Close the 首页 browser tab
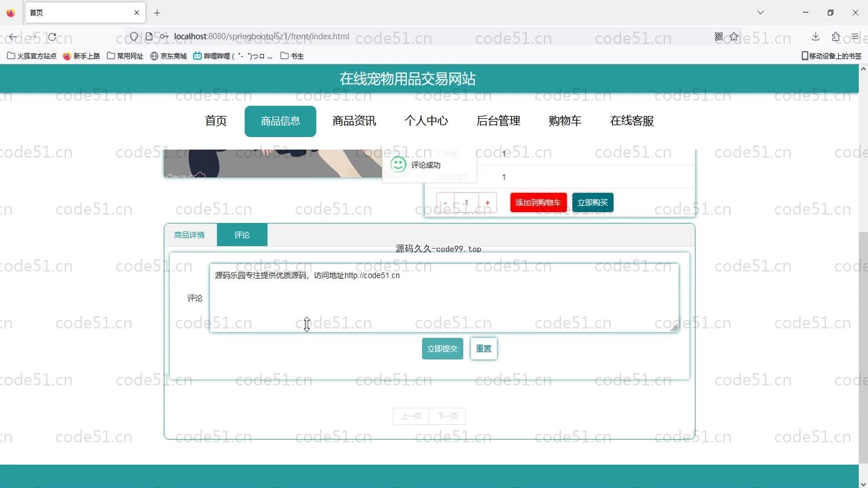This screenshot has height=488, width=868. (x=137, y=13)
